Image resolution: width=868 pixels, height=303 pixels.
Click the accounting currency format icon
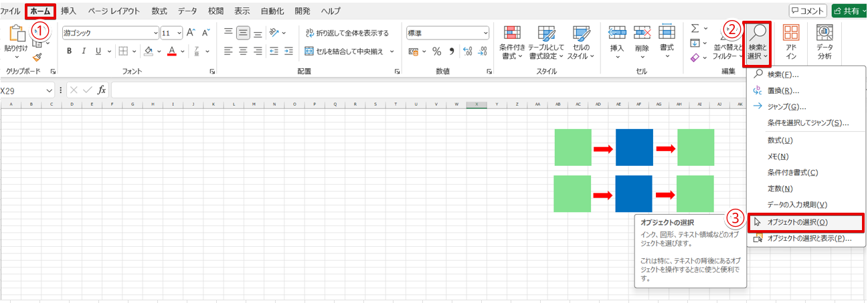click(414, 51)
